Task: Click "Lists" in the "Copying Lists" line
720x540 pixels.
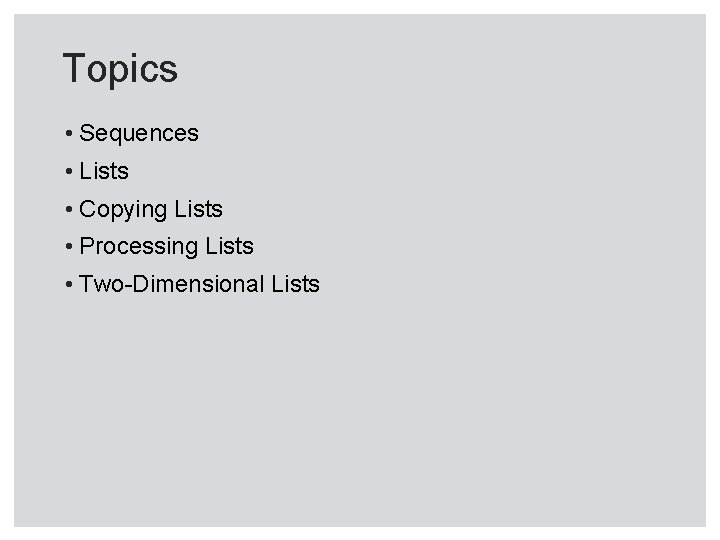Action: point(198,209)
